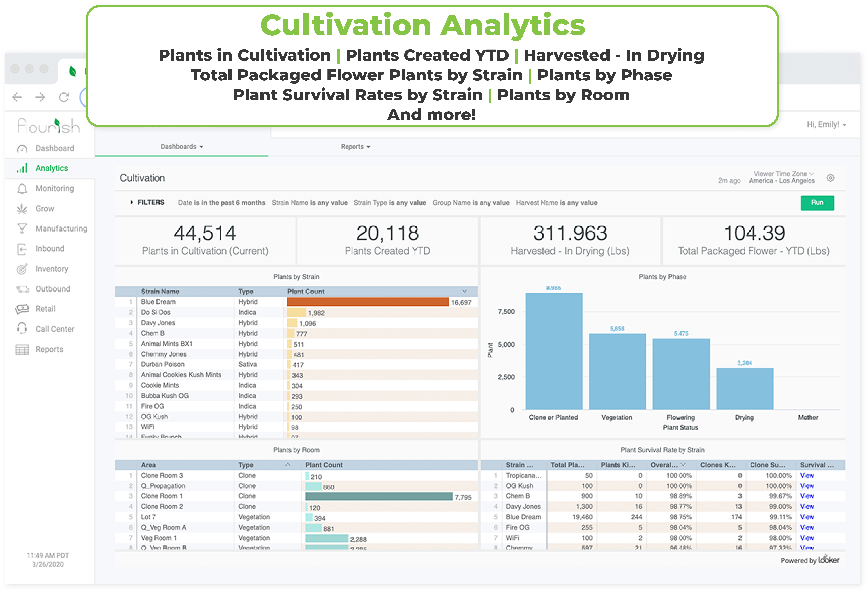Click View link for Tropicana row
The height and width of the screenshot is (592, 868).
pos(807,475)
